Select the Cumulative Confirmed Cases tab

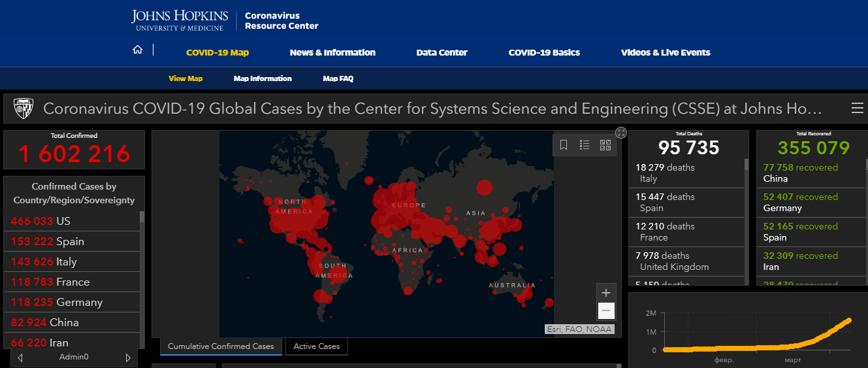tap(221, 346)
